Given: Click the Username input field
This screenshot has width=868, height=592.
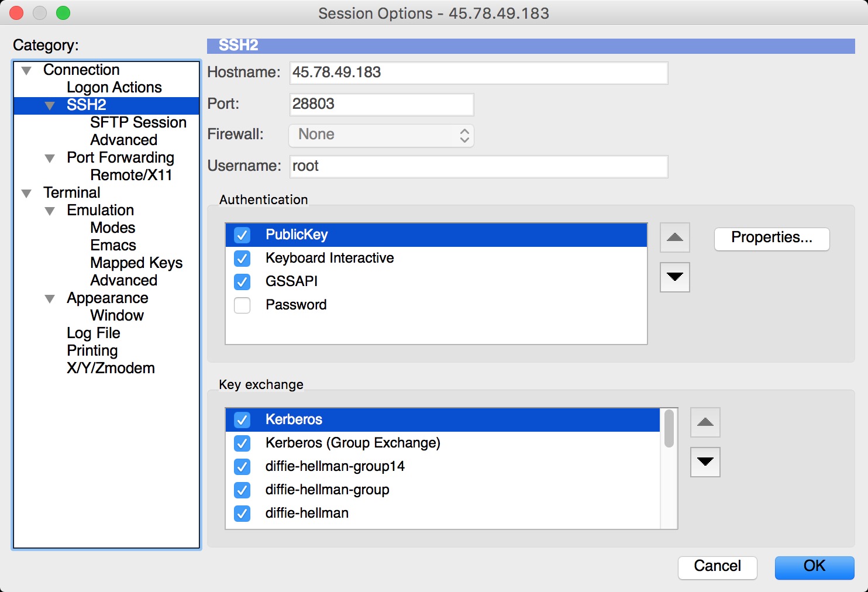Looking at the screenshot, I should pos(479,167).
